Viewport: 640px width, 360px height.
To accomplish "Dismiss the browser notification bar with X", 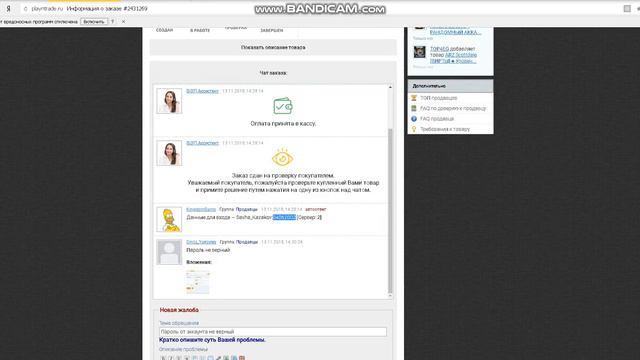I will (x=123, y=22).
